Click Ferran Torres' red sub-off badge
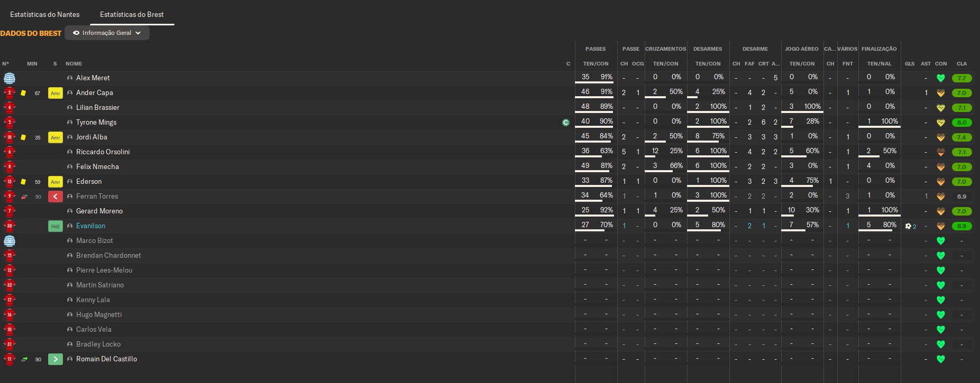 pyautogui.click(x=56, y=197)
